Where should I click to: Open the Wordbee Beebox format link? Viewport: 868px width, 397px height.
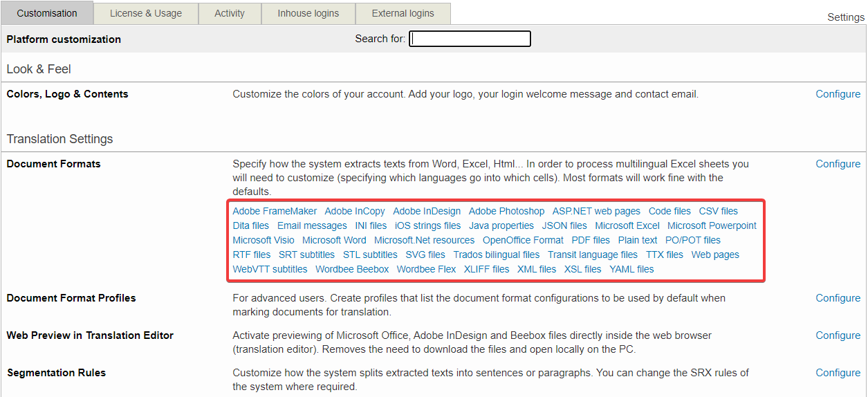click(x=352, y=269)
